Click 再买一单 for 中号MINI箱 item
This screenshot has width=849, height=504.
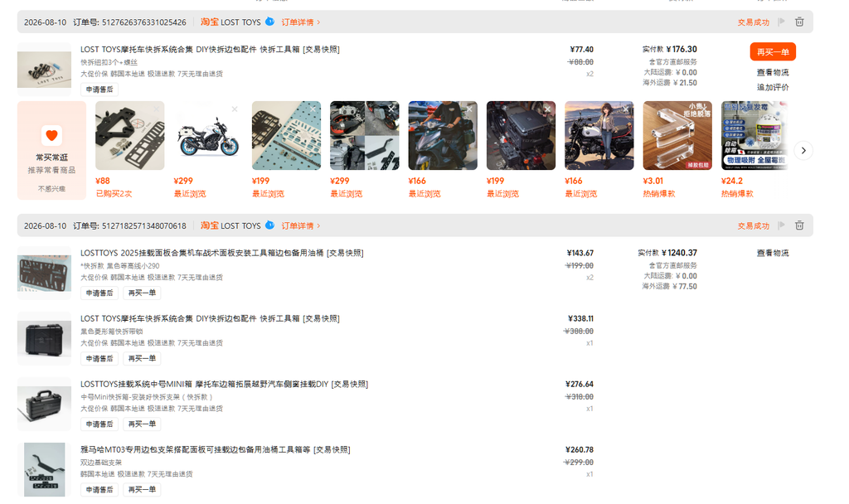pyautogui.click(x=142, y=424)
